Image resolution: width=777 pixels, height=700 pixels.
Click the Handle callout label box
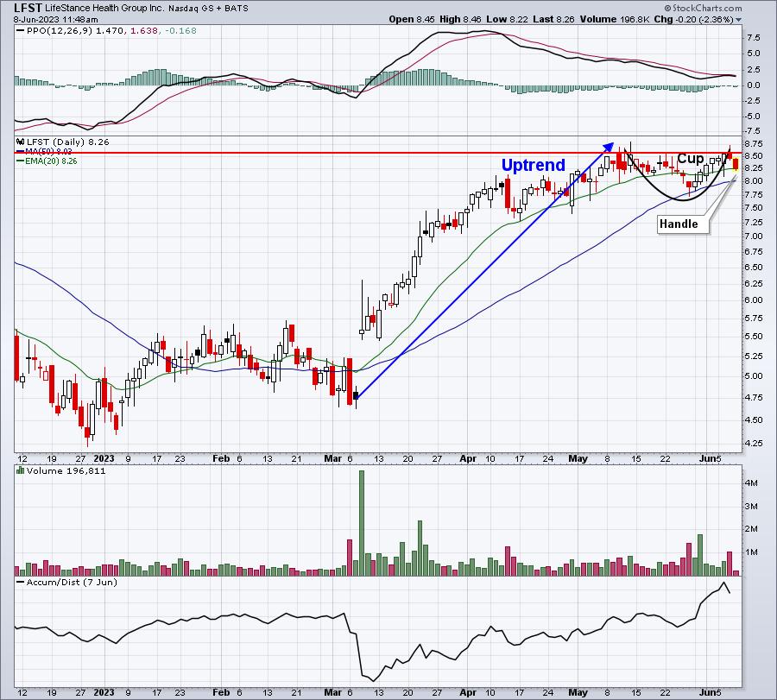pos(679,224)
